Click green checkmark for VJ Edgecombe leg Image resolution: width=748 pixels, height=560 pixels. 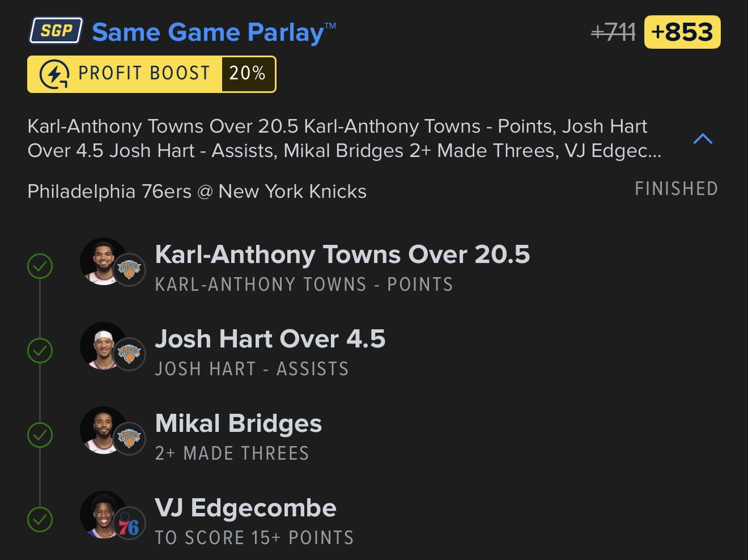tap(40, 520)
